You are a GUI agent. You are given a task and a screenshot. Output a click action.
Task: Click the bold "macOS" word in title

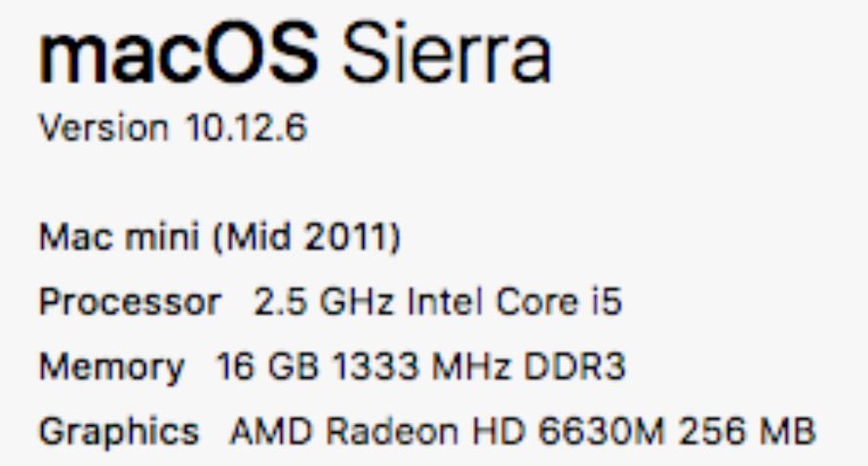pos(178,58)
